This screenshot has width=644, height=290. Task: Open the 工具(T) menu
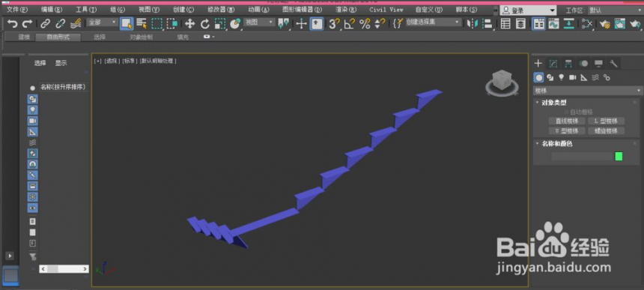coord(86,10)
